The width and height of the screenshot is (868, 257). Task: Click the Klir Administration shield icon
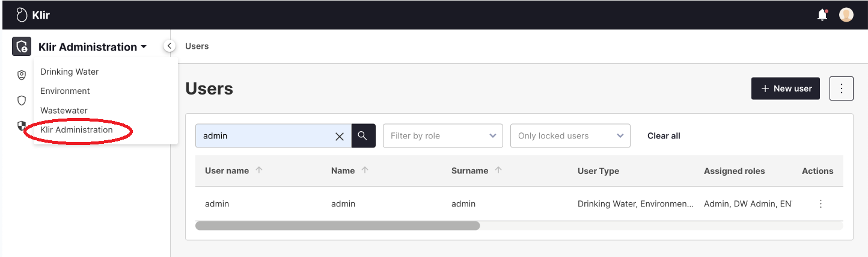pos(22,46)
